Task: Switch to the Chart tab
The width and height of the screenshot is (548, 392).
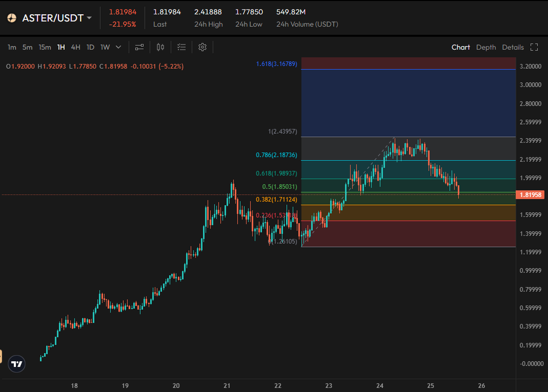Action: (460, 47)
